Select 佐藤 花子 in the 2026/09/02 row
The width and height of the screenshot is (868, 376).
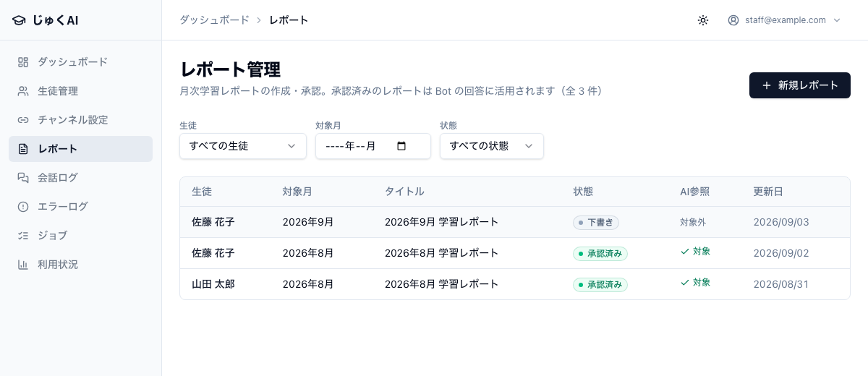pos(213,253)
